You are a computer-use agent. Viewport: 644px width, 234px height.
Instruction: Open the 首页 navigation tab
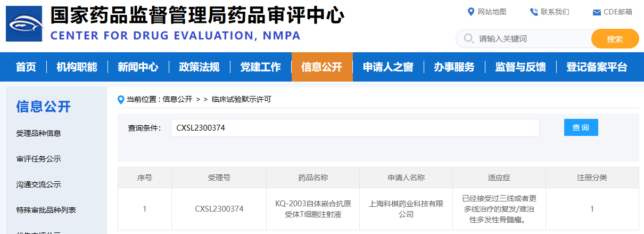point(26,67)
